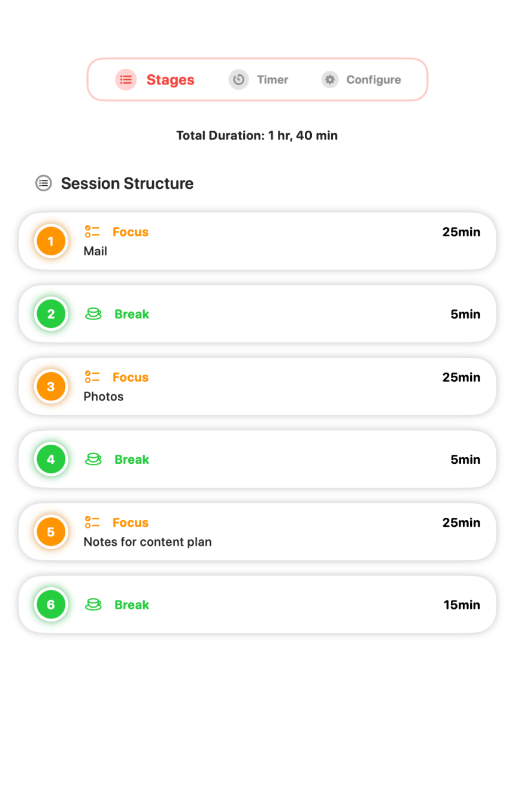
Task: Click the Session Structure list icon
Action: pos(43,183)
